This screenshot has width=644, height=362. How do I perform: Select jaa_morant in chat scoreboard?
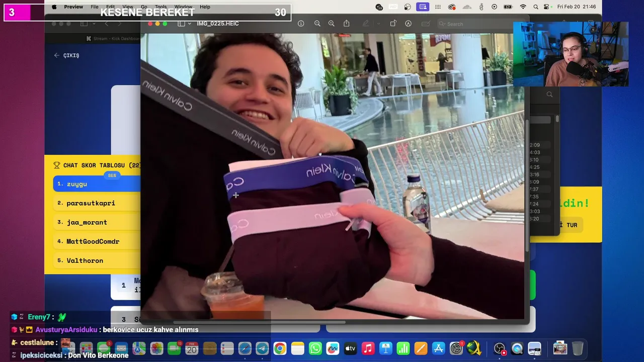click(97, 222)
